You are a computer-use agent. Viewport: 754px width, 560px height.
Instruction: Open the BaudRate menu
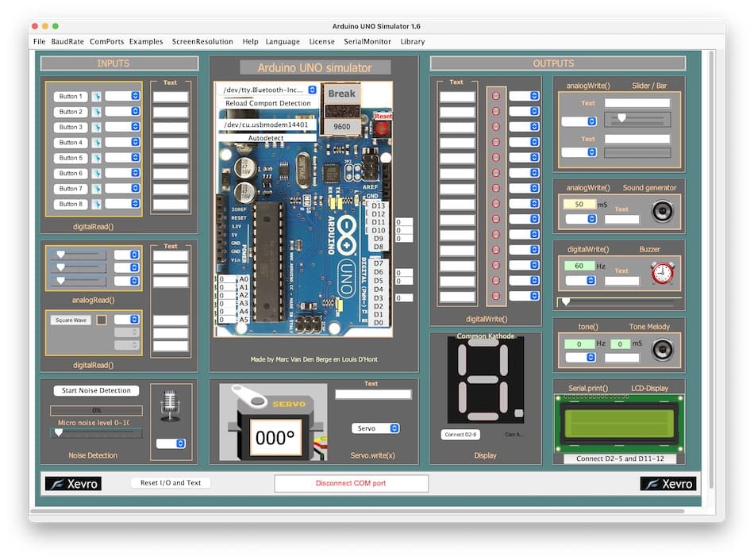pos(67,42)
